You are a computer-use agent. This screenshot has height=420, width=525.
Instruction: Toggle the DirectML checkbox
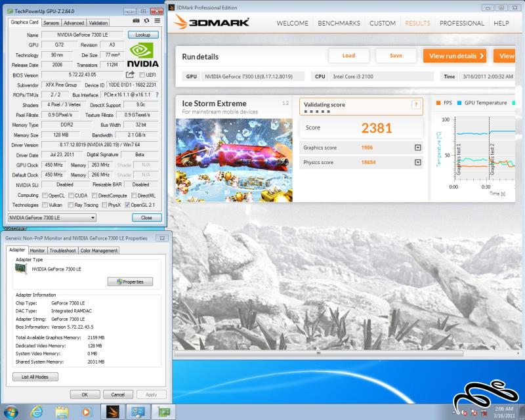tap(134, 196)
